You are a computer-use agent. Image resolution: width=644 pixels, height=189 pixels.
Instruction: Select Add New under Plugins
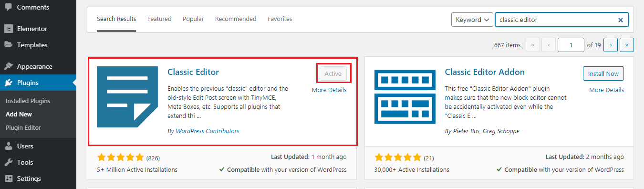pos(19,115)
